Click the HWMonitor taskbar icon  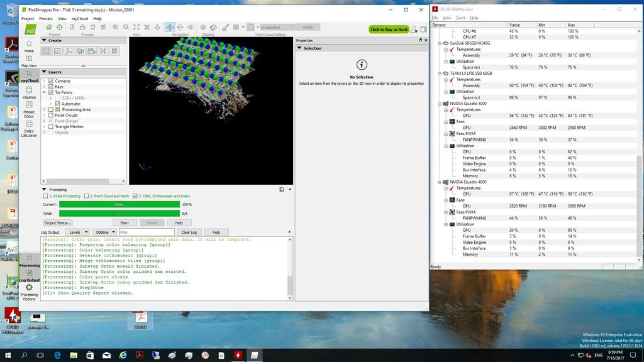238,355
